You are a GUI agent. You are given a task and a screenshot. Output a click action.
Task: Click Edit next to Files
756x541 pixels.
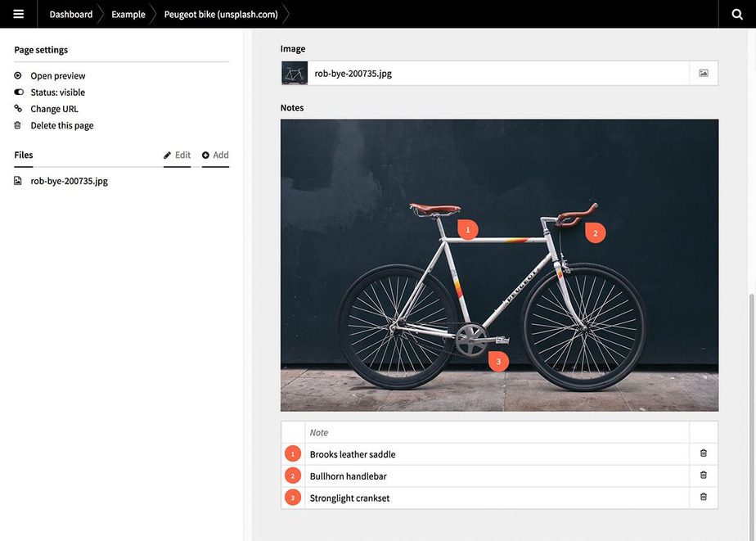point(177,155)
